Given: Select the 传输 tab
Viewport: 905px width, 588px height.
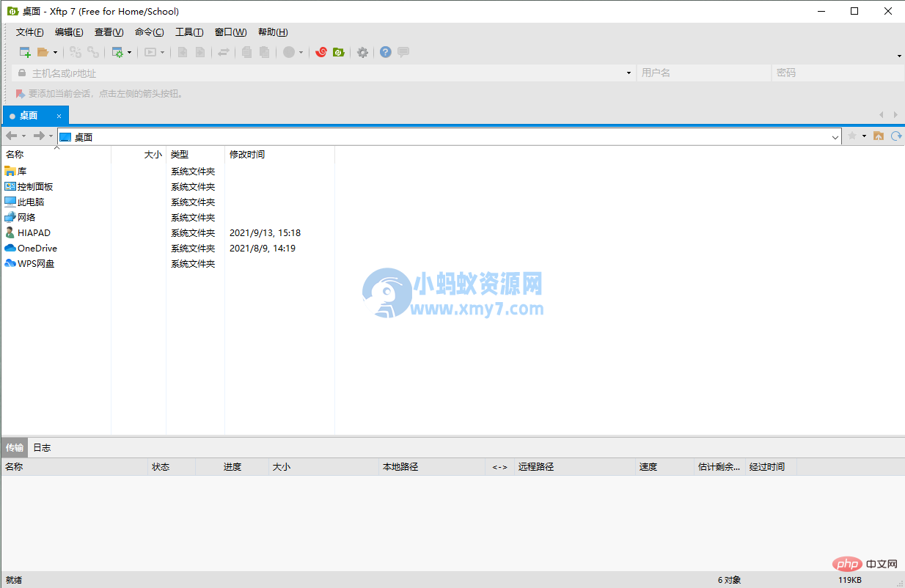Looking at the screenshot, I should pyautogui.click(x=15, y=447).
